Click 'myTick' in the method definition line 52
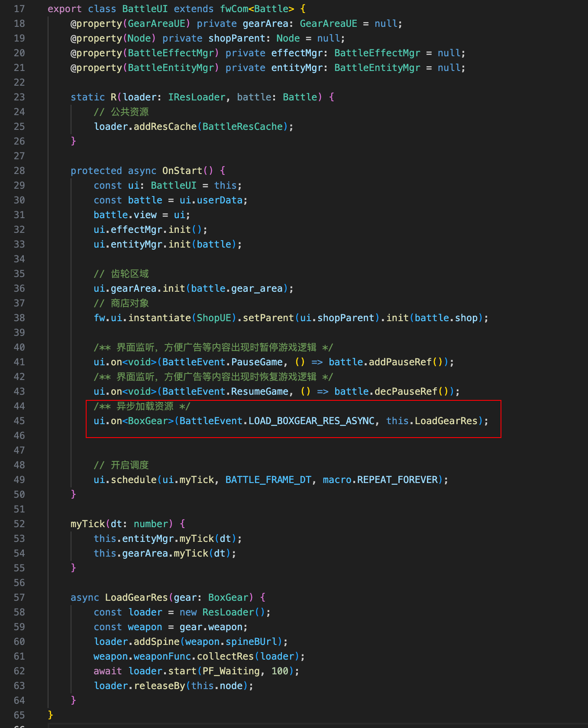Viewport: 588px width, 728px height. (88, 524)
